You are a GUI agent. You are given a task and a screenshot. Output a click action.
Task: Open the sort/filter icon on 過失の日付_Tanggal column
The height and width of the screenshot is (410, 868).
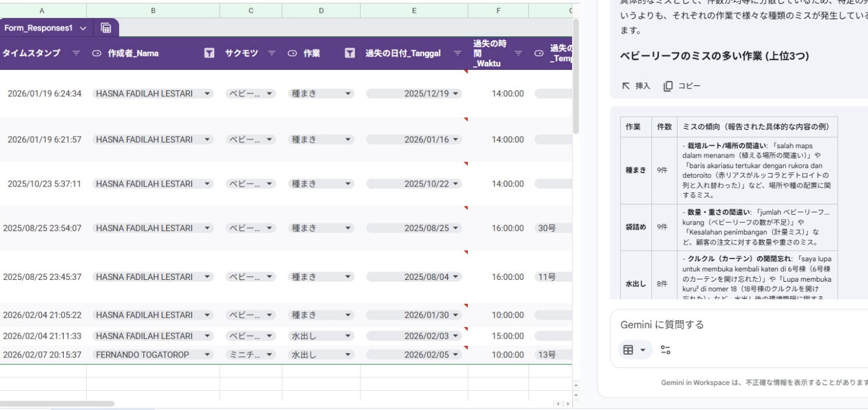pyautogui.click(x=457, y=54)
